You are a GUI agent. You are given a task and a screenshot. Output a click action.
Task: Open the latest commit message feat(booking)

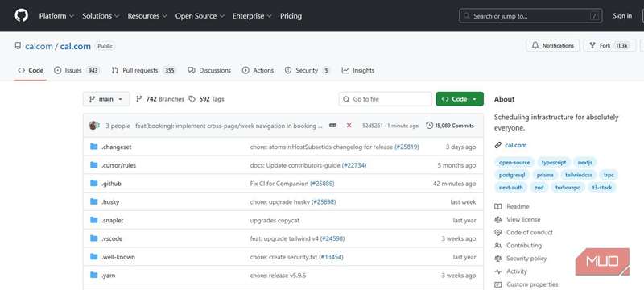click(x=229, y=126)
